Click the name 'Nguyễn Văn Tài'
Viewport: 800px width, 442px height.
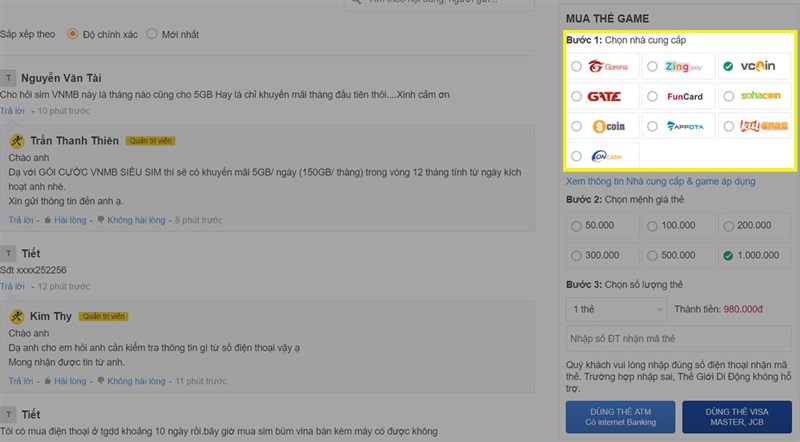tap(61, 78)
